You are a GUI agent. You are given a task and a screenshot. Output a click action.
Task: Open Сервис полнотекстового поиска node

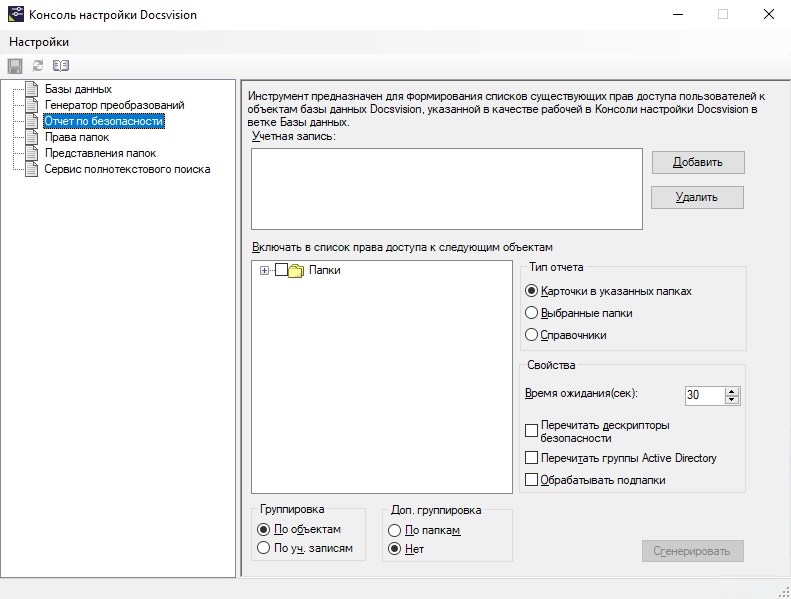127,169
